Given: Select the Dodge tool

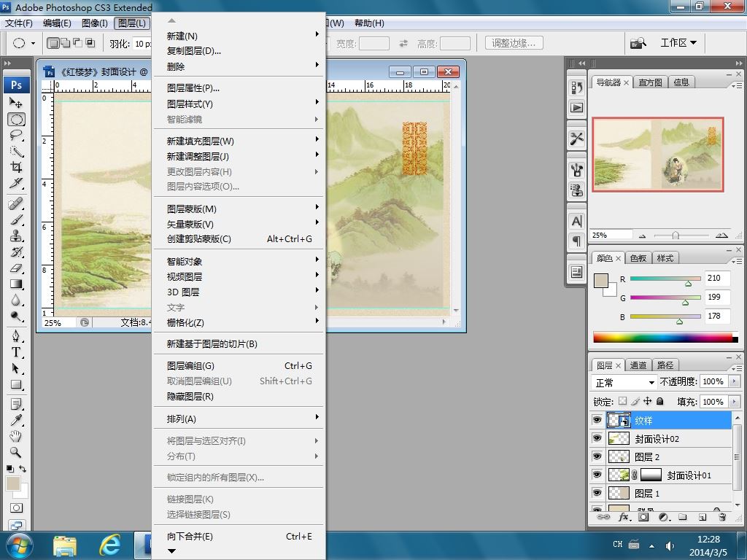Looking at the screenshot, I should click(16, 316).
